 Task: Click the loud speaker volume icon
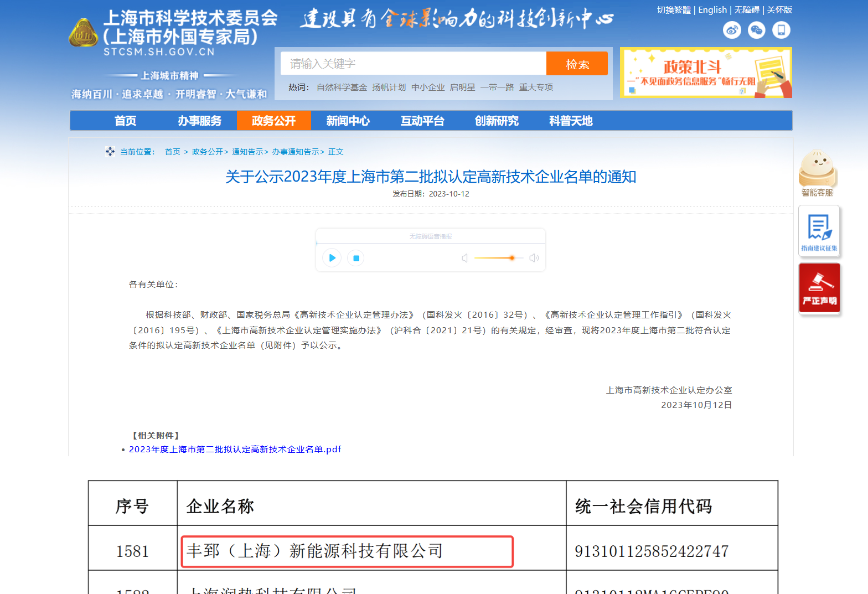pyautogui.click(x=534, y=258)
